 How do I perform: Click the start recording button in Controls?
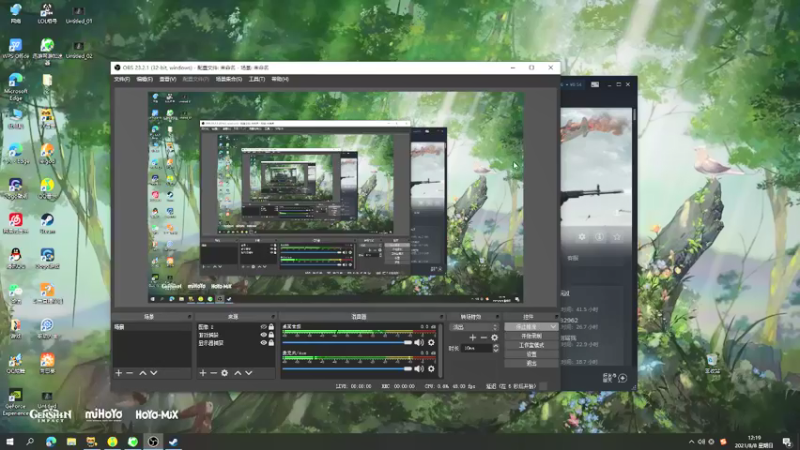[x=531, y=336]
